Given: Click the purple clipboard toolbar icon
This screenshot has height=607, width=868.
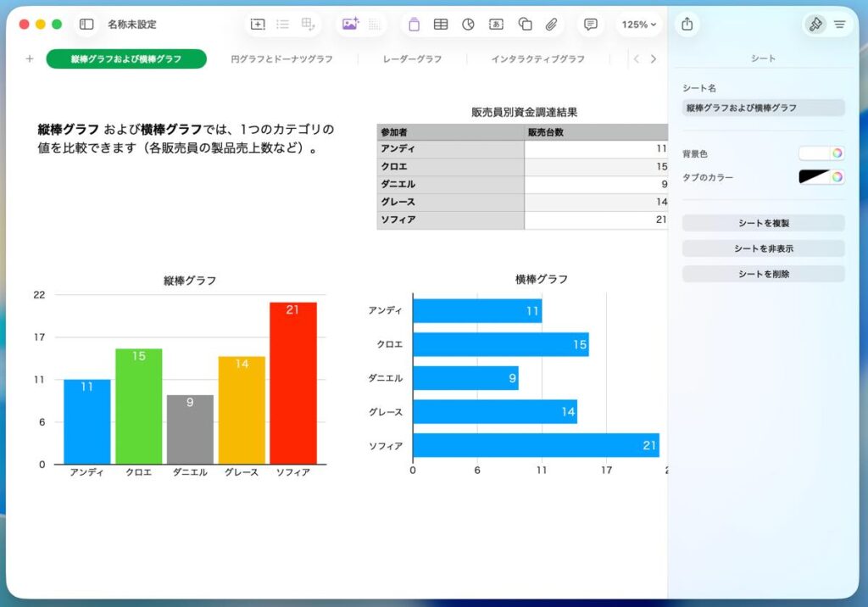Looking at the screenshot, I should point(414,25).
